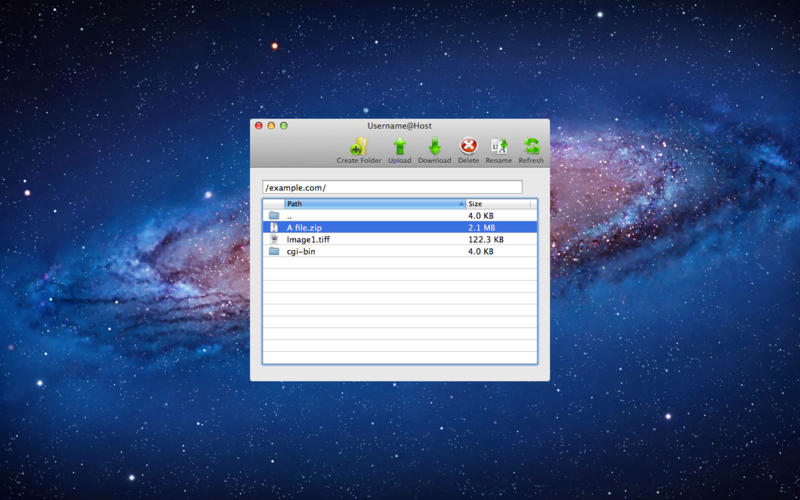Select the '..' parent directory row
This screenshot has width=800, height=500.
(x=289, y=216)
